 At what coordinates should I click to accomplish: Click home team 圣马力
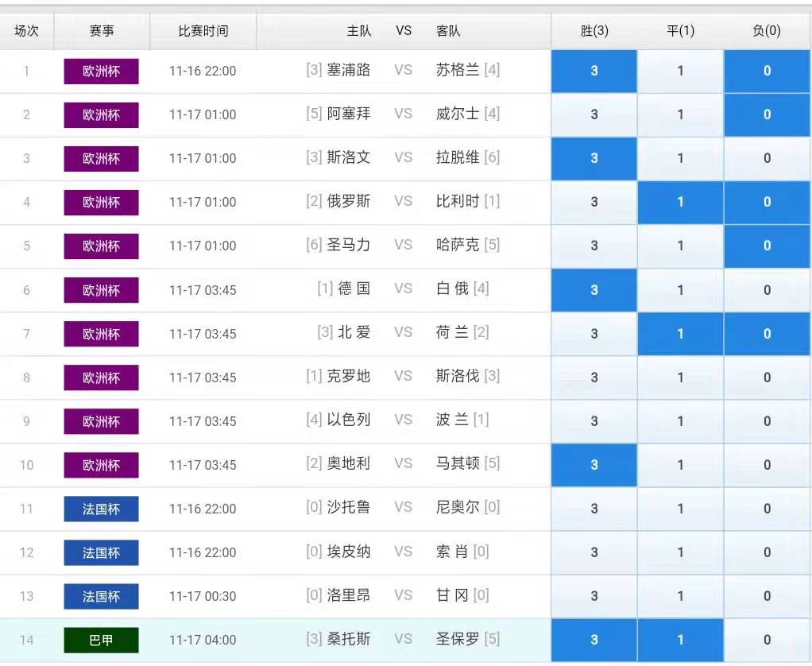click(349, 245)
